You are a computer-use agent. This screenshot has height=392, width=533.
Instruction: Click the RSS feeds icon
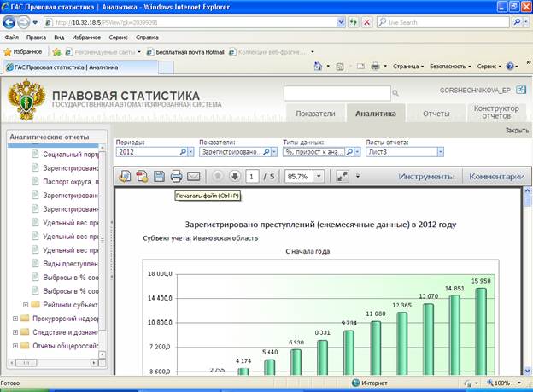340,67
